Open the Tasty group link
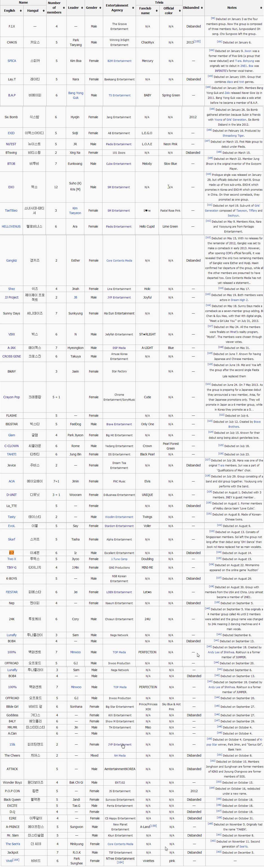Image resolution: width=264 pixels, height=868 pixels. 11,517
